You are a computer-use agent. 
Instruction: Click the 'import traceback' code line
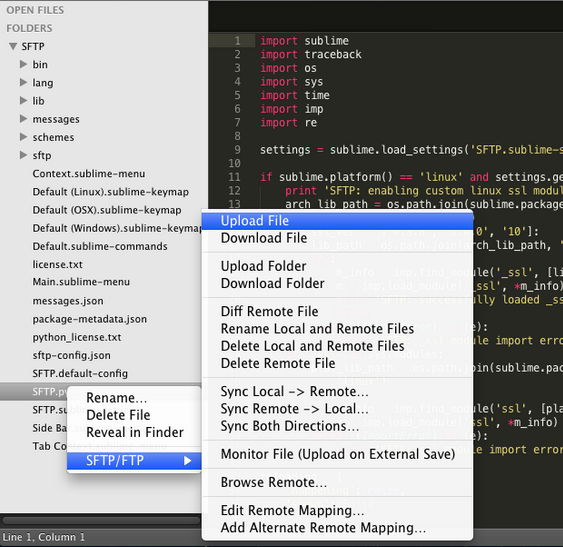pyautogui.click(x=311, y=54)
